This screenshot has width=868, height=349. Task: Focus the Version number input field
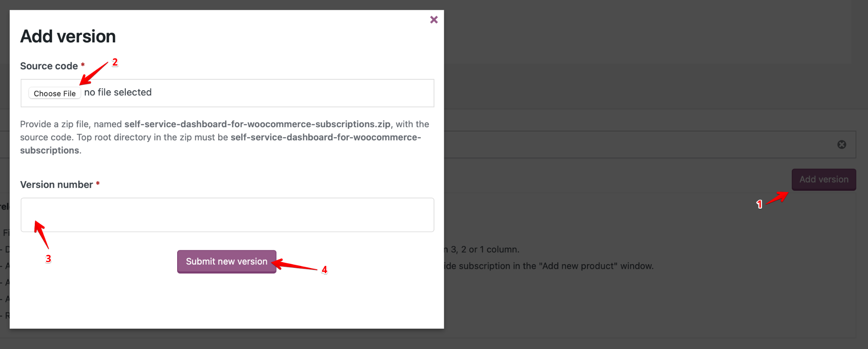click(x=227, y=215)
